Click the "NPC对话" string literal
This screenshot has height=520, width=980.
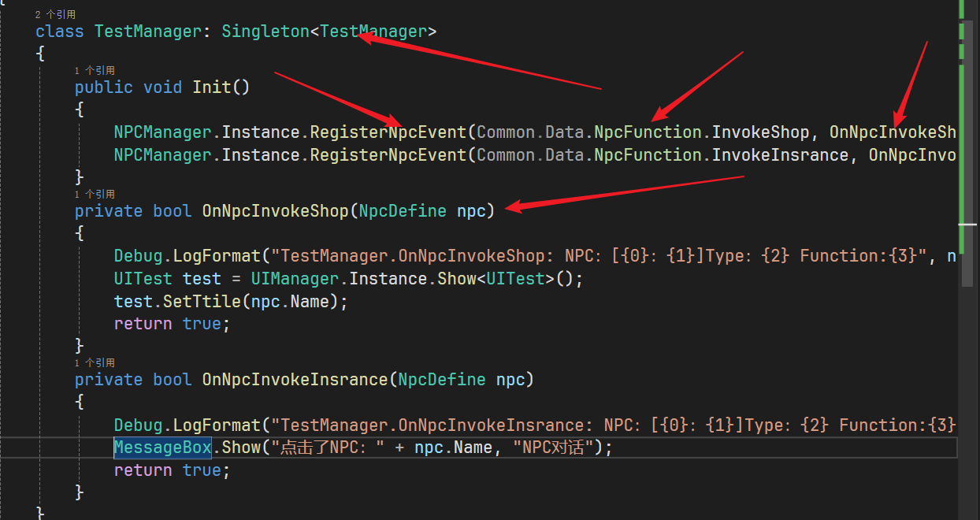click(553, 448)
